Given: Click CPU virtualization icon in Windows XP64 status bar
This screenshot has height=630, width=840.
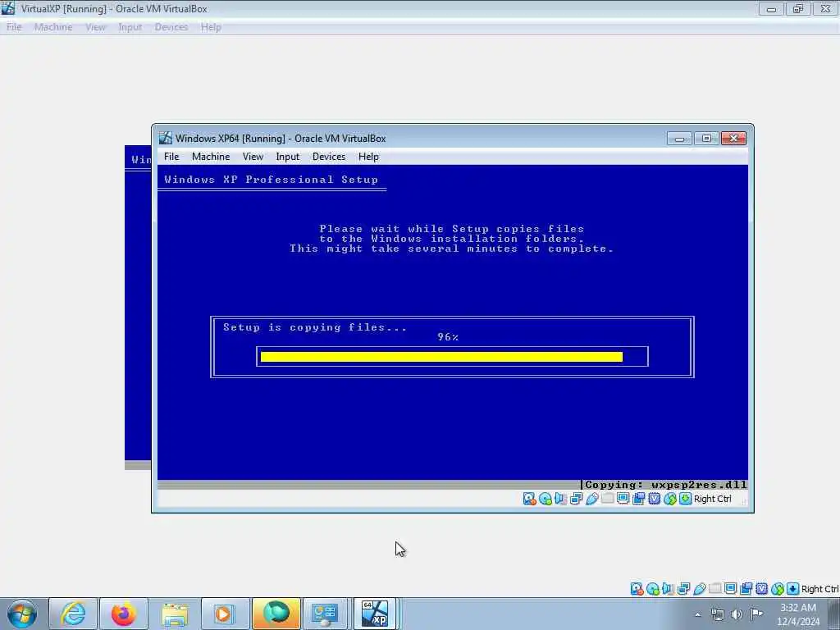Looking at the screenshot, I should [654, 499].
